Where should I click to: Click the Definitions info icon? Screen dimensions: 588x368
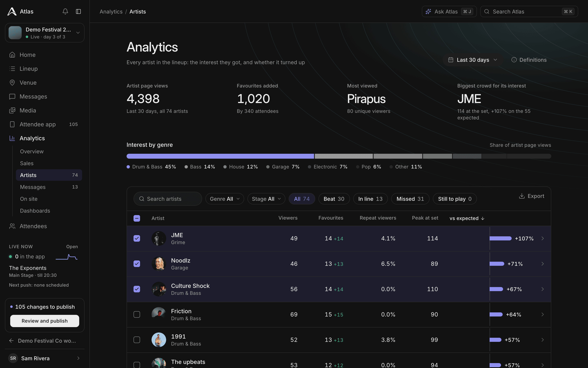514,60
